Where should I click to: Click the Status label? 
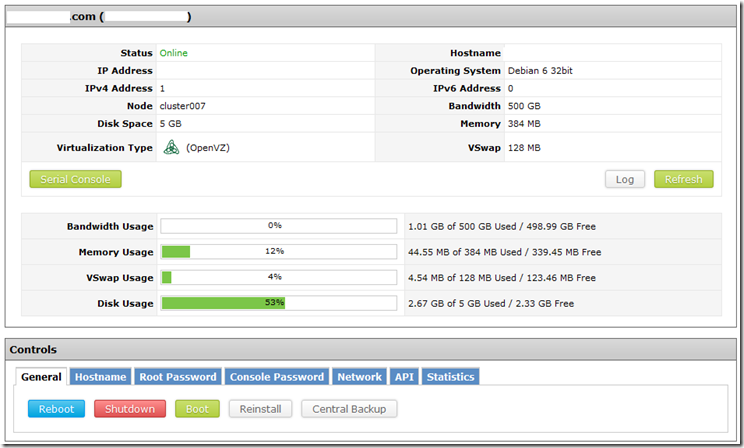(137, 53)
